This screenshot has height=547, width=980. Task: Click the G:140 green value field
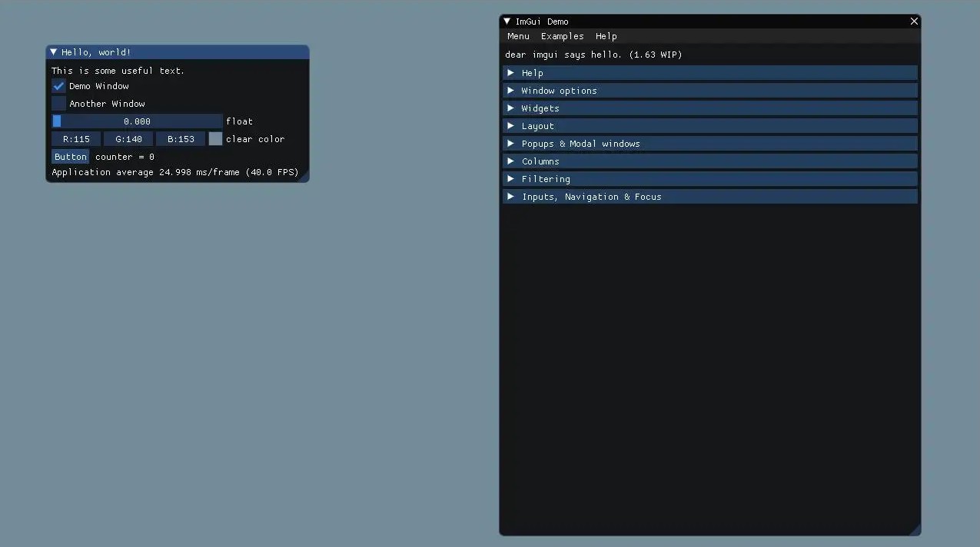click(x=128, y=139)
